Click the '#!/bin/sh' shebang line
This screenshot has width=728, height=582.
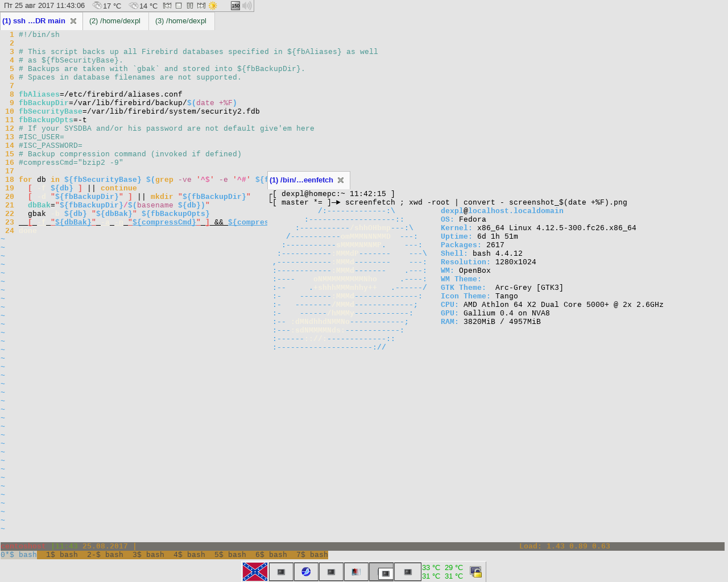(x=39, y=35)
